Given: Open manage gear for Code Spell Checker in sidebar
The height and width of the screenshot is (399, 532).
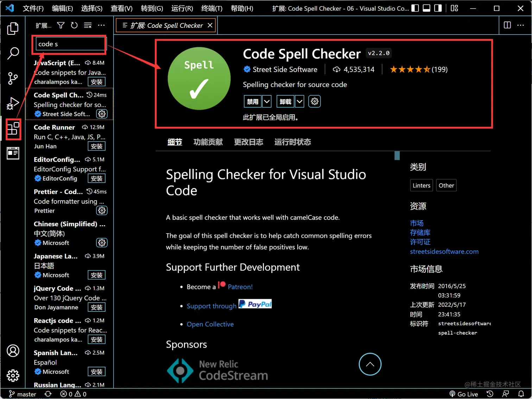Looking at the screenshot, I should 102,114.
